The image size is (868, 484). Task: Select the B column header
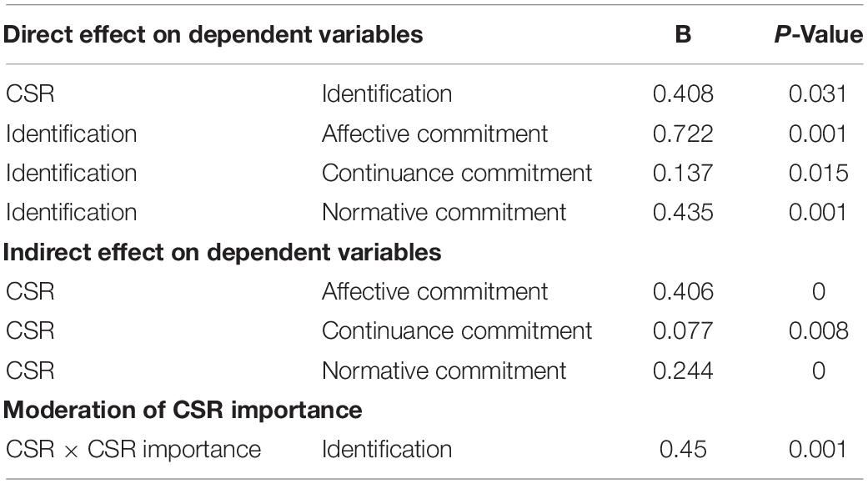pyautogui.click(x=683, y=34)
